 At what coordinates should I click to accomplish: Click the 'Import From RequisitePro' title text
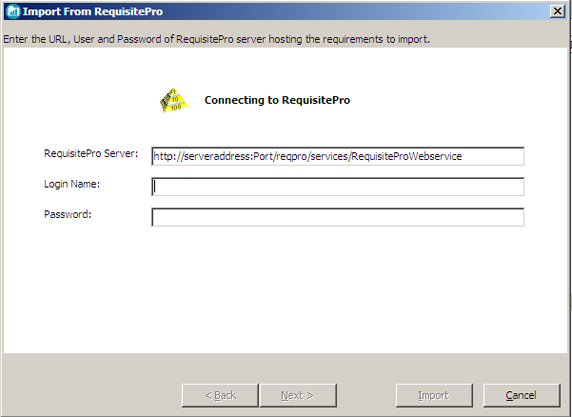93,12
